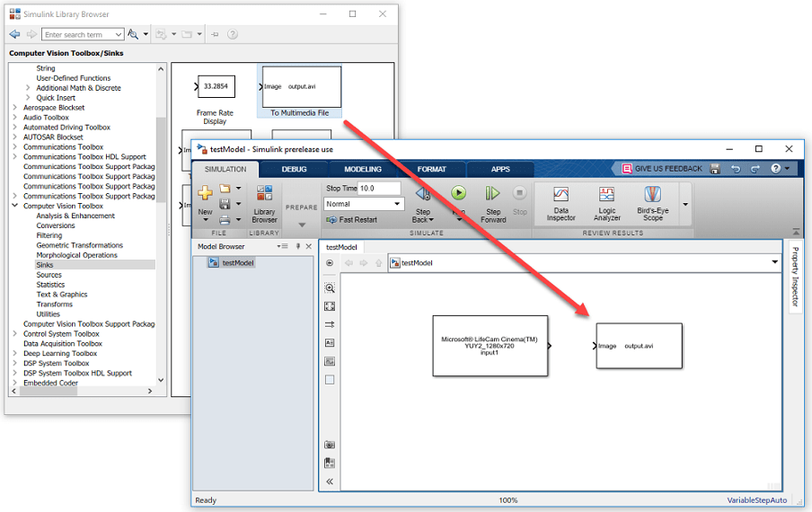
Task: Click the Open folder icon in FILE group
Action: coord(225,189)
